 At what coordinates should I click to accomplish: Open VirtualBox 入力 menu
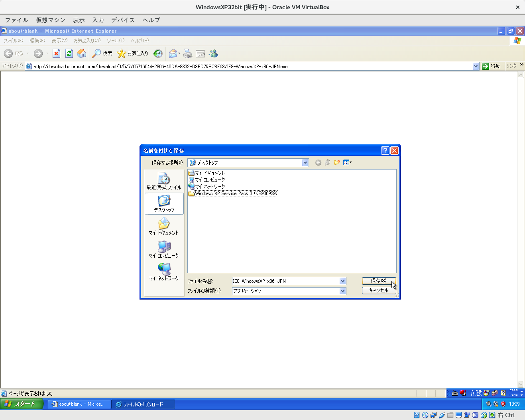pos(98,20)
